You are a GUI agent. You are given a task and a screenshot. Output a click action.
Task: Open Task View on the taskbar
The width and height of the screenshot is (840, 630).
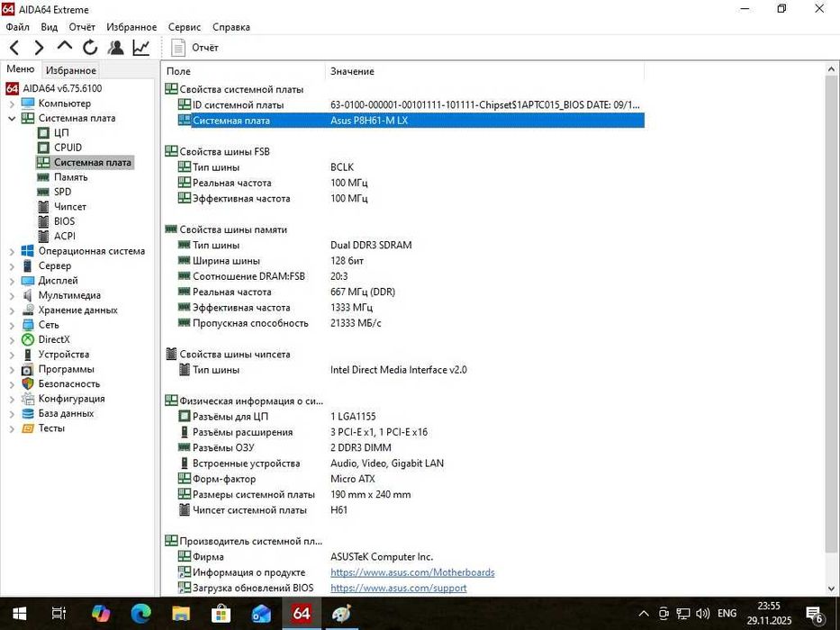[x=59, y=614]
